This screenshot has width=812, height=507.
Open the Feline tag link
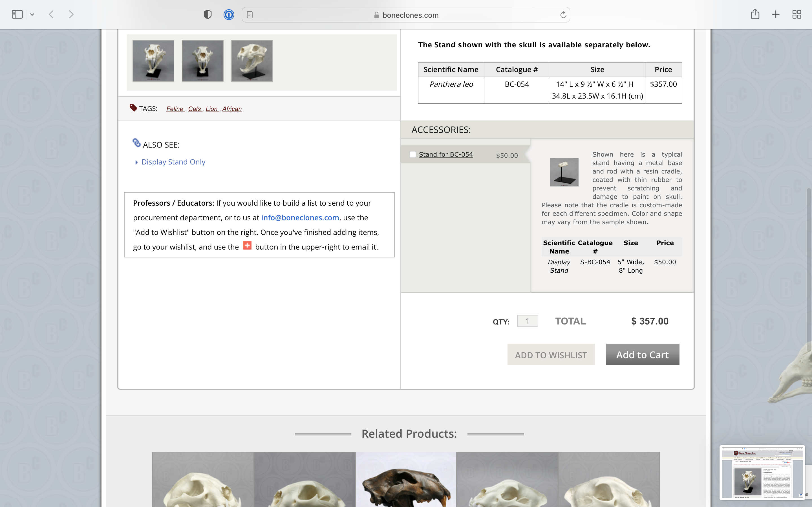175,109
